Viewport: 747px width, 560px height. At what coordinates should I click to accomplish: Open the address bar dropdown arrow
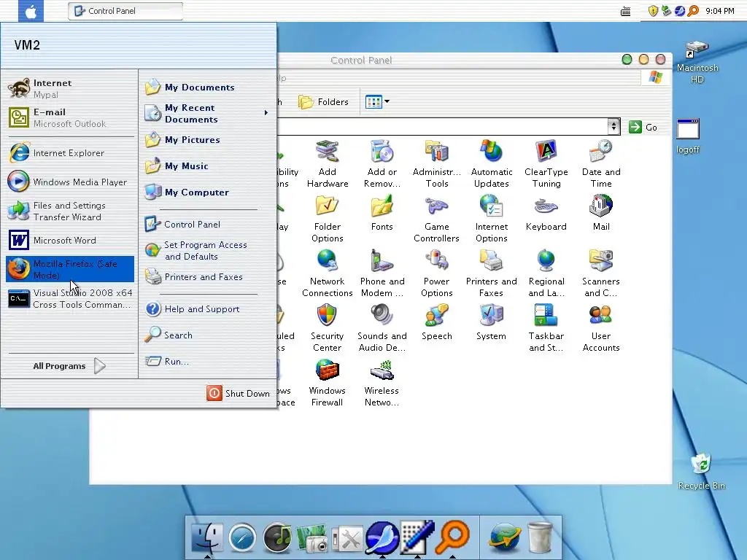[614, 126]
